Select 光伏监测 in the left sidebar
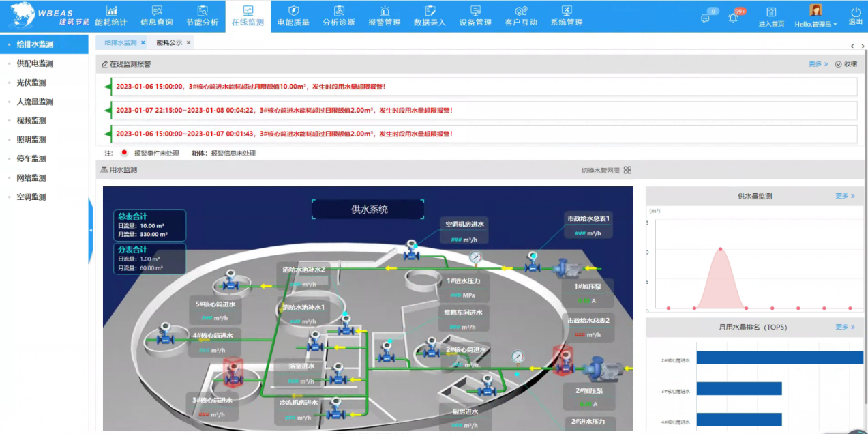Viewport: 868px width, 434px height. coord(31,83)
